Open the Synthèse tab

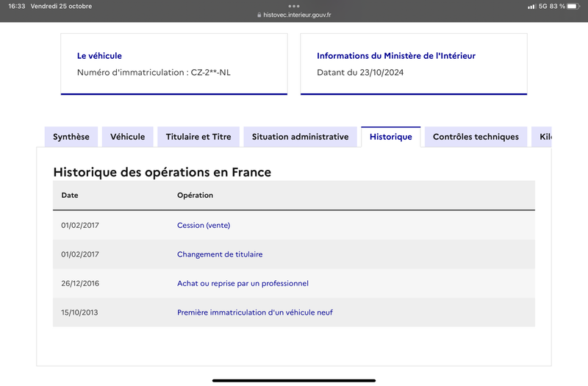71,137
